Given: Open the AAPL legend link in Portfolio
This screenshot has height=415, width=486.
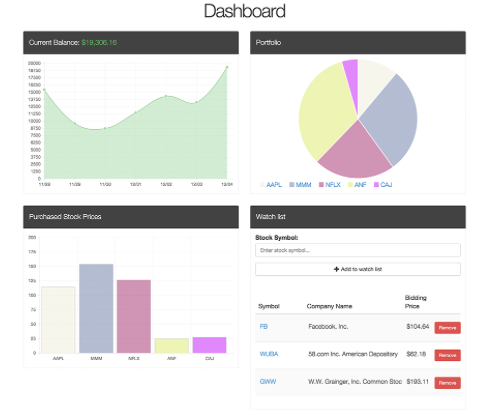Looking at the screenshot, I should (274, 185).
